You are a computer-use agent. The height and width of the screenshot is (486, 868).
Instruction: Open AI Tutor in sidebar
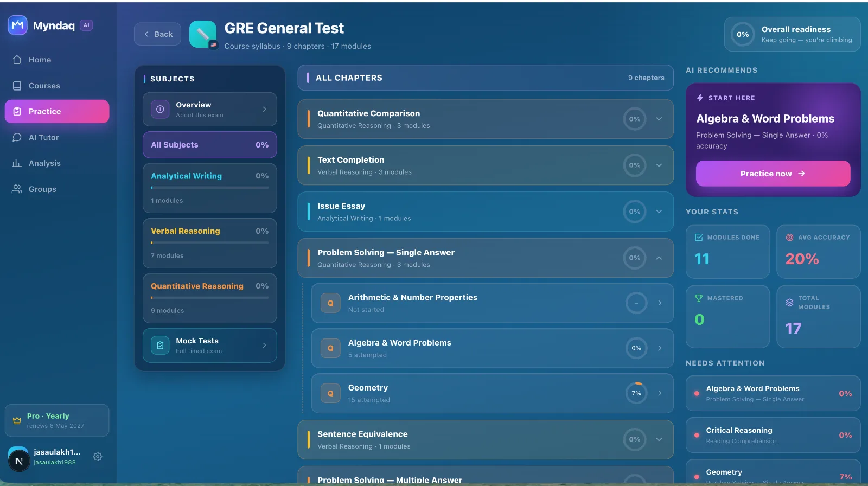coord(57,137)
